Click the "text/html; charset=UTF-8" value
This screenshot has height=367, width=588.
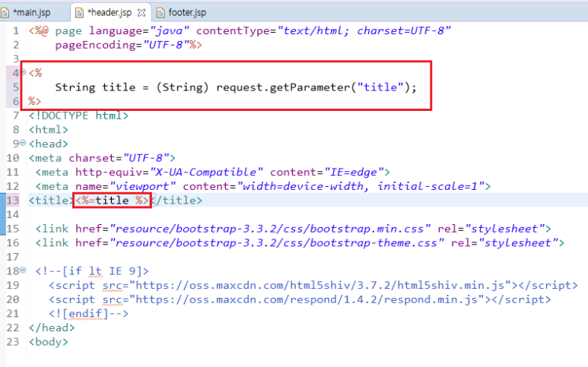click(364, 30)
